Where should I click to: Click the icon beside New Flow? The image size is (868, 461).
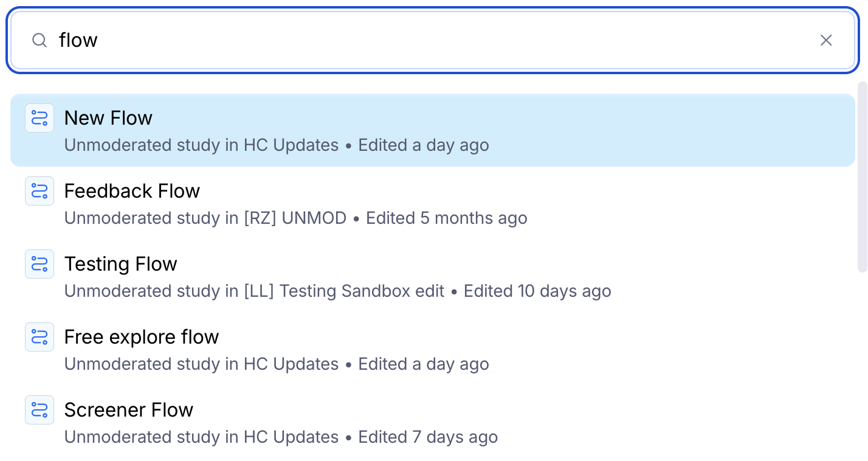40,118
